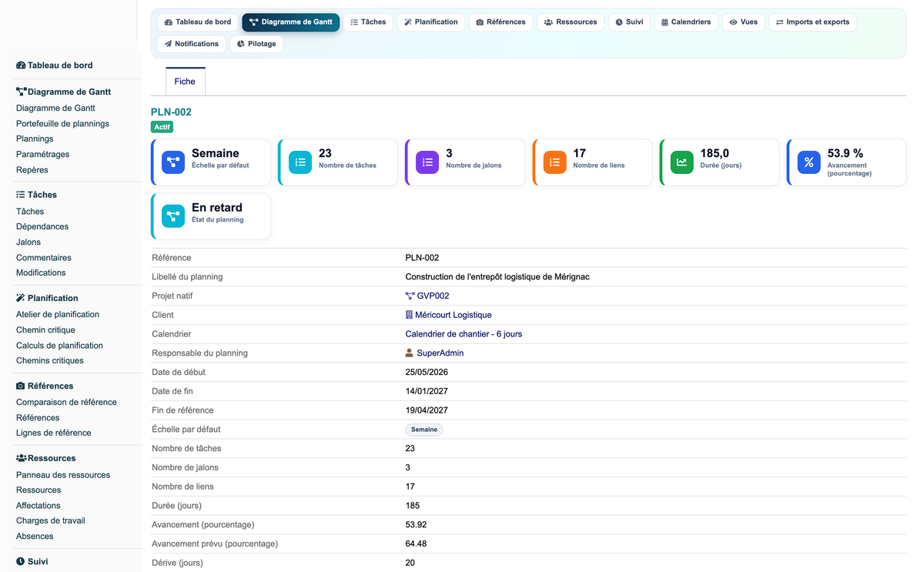The image size is (924, 572).
Task: Click the Semaine scale badge in the table
Action: coord(424,430)
